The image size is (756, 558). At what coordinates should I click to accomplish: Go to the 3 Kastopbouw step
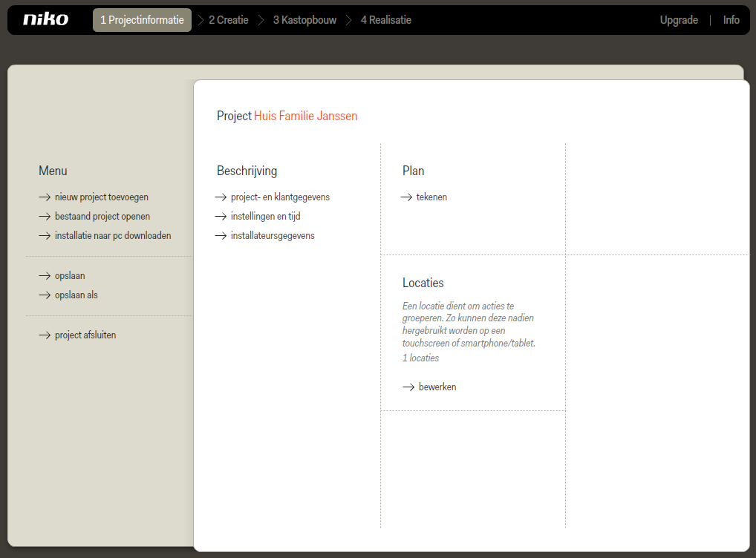[x=304, y=20]
